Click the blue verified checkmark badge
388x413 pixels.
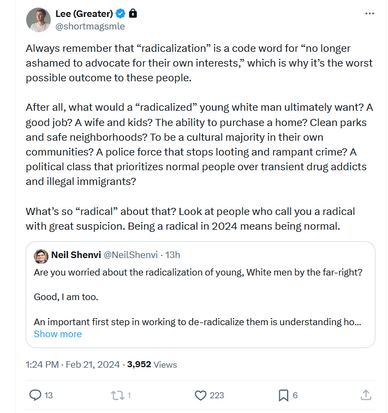(x=120, y=14)
